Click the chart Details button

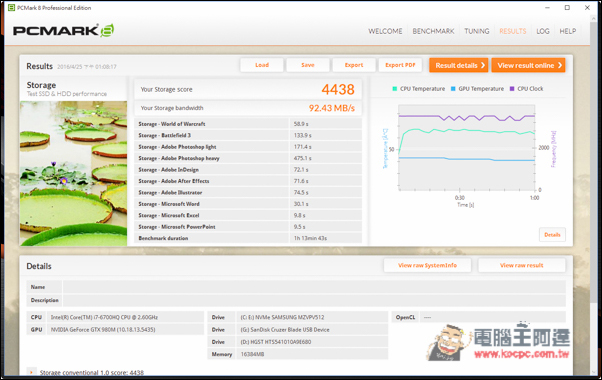coord(552,235)
